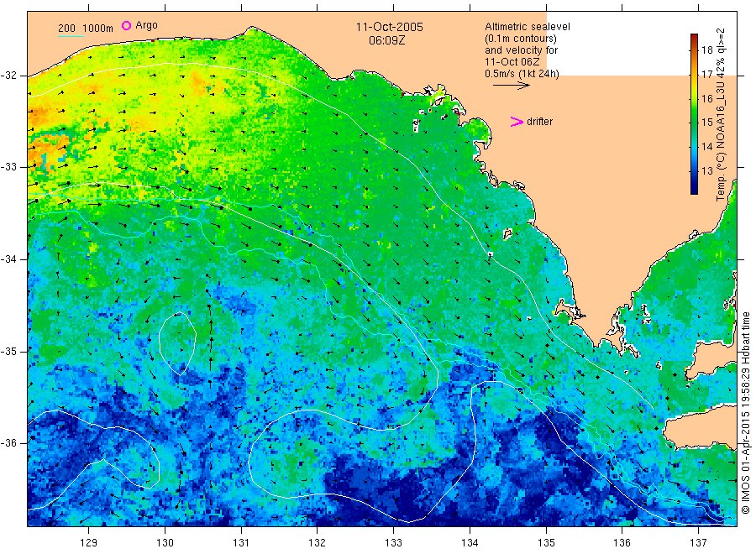Viewport: 756px width, 554px height.
Task: Click the 16 degree colorbar tick label
Action: (x=706, y=99)
